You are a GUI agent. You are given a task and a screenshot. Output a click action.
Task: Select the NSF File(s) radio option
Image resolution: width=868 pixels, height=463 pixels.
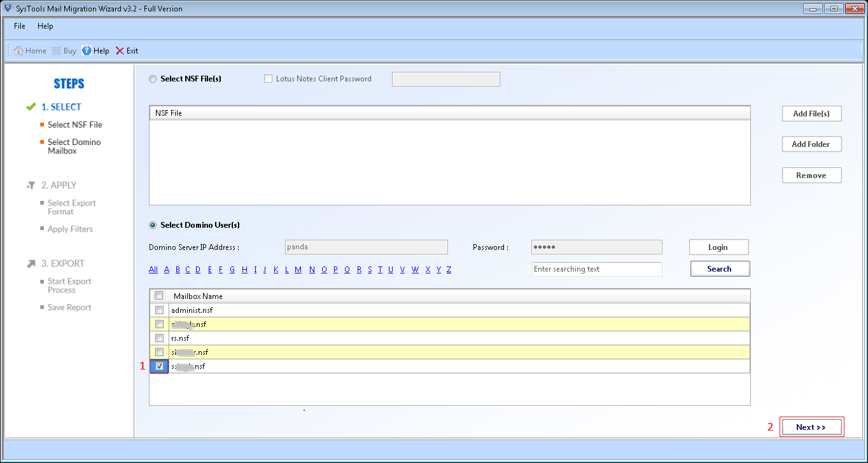click(152, 79)
